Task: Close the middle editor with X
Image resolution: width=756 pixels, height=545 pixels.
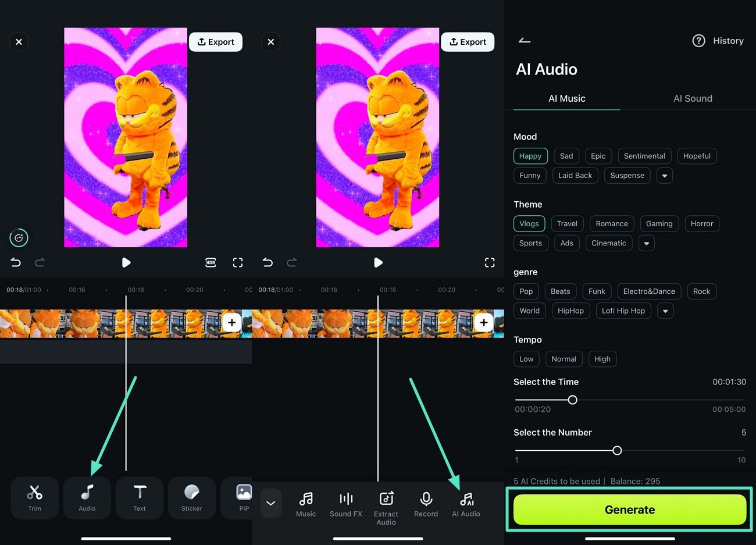Action: click(x=271, y=42)
